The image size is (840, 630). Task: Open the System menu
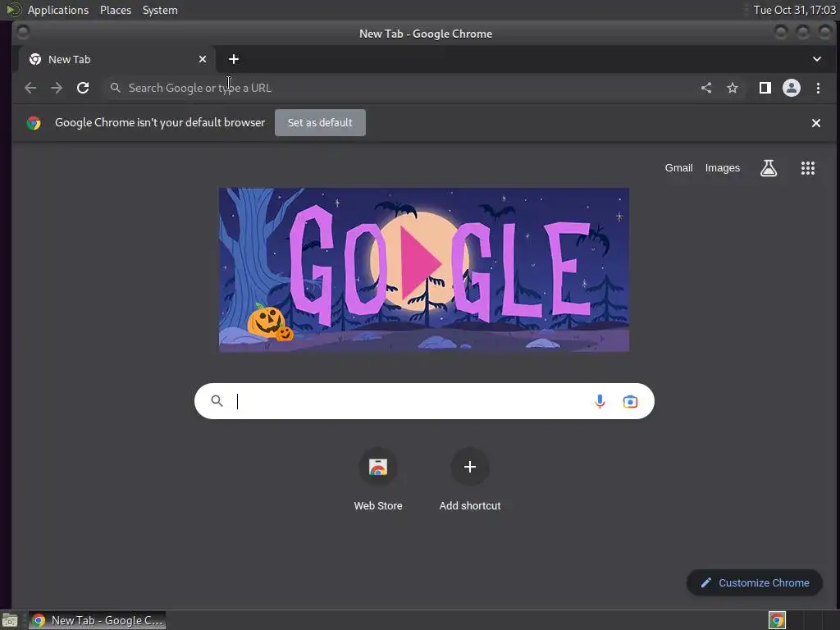coord(160,10)
